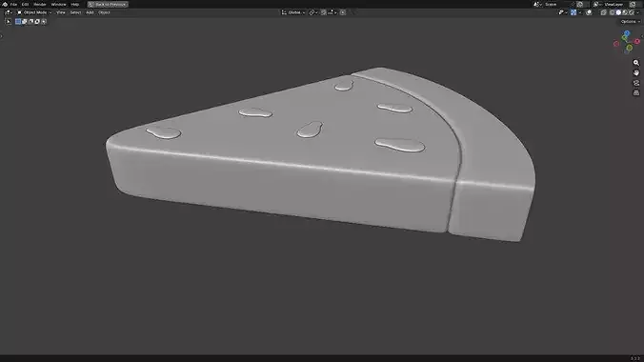Open the Options dropdown

pos(630,21)
